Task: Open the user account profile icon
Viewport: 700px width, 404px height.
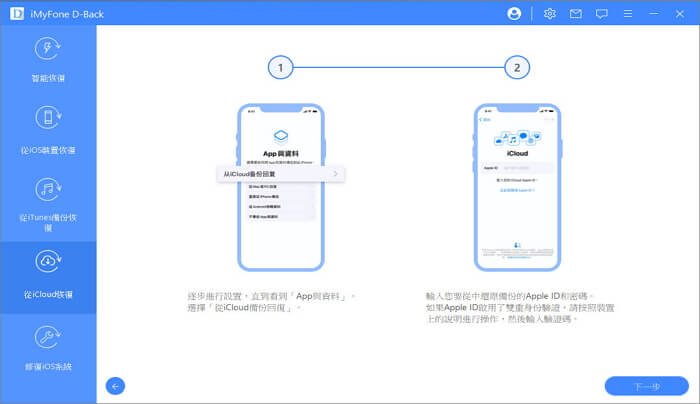Action: (515, 14)
